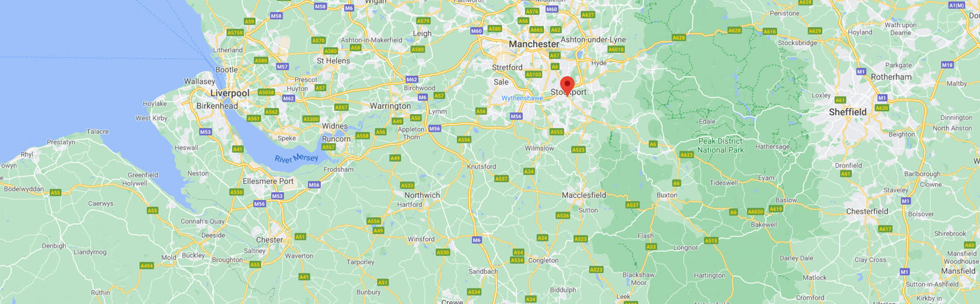Click the M53 shield near Heswall
The image size is (980, 304).
205,132
